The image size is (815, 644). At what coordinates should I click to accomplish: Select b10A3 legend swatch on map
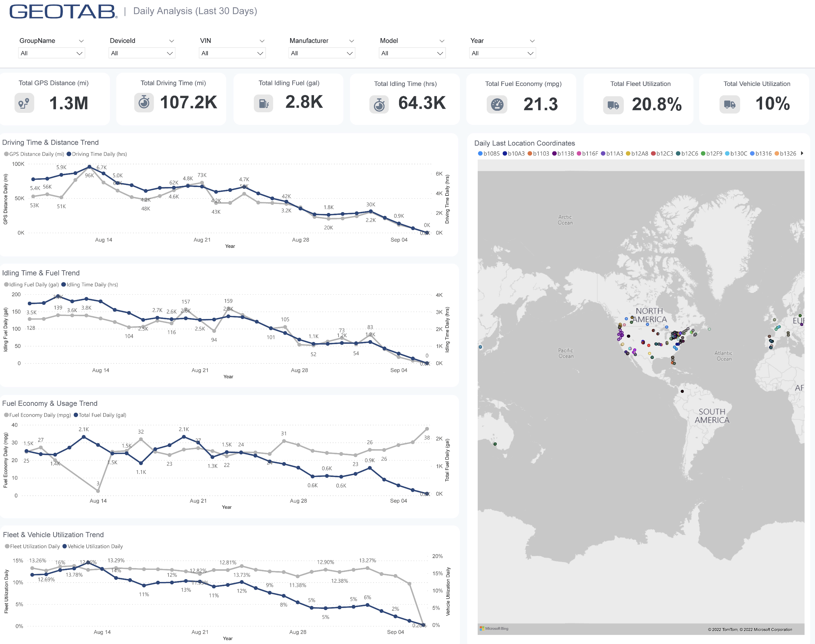click(505, 153)
